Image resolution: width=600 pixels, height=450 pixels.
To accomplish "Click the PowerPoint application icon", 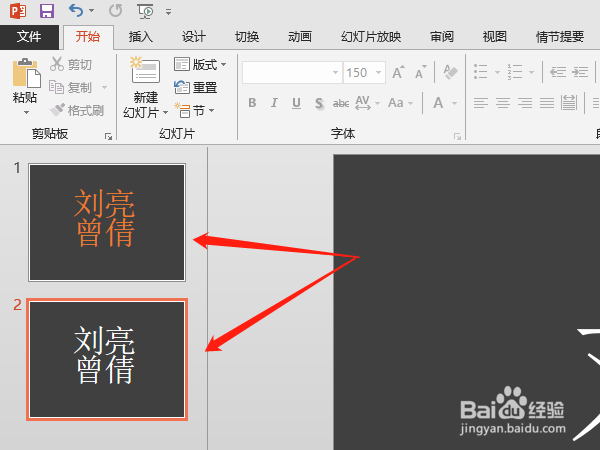I will (18, 11).
